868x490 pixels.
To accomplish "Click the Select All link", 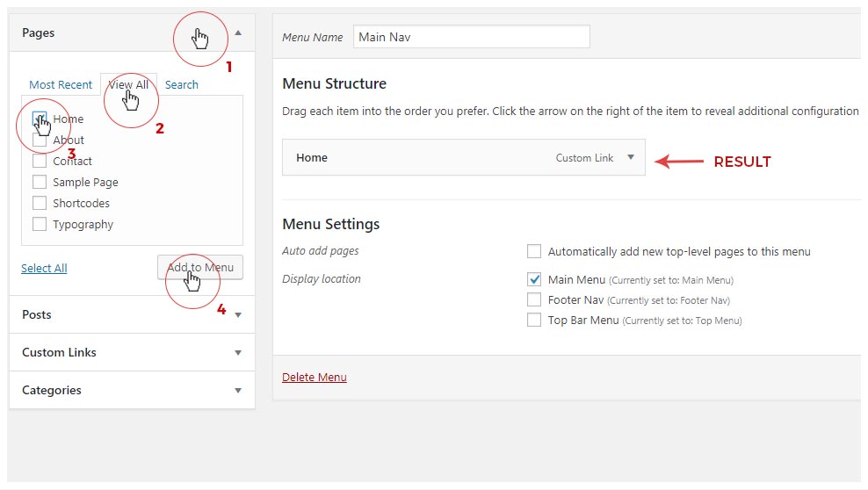I will tap(44, 268).
